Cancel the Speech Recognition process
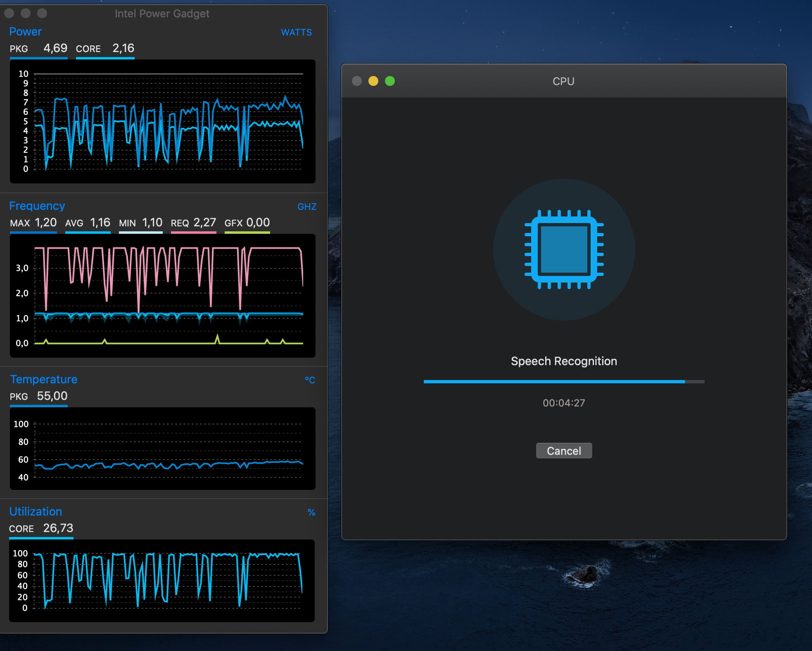The width and height of the screenshot is (812, 651). [x=563, y=451]
